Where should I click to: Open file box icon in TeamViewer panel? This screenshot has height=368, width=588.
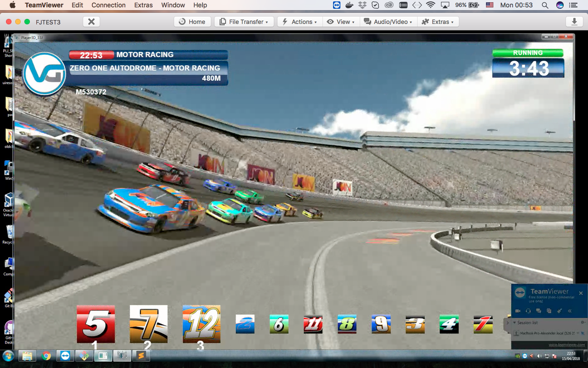point(549,311)
